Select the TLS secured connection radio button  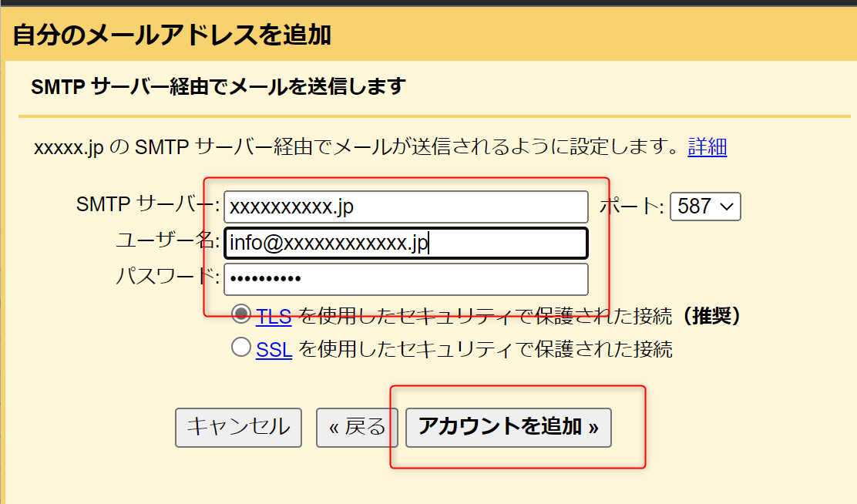(241, 314)
